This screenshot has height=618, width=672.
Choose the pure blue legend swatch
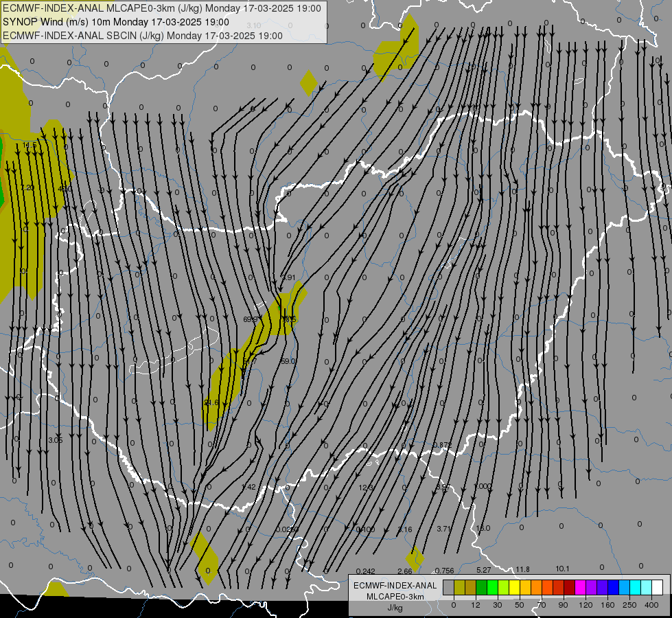[x=614, y=587]
